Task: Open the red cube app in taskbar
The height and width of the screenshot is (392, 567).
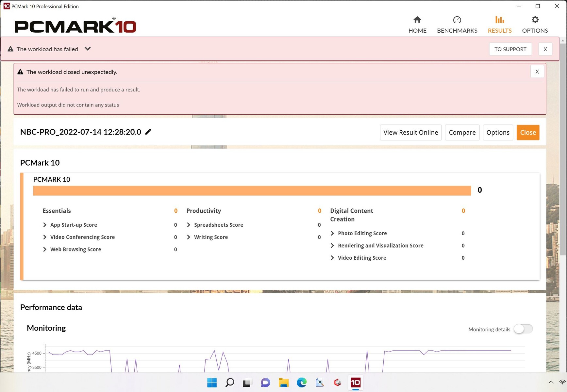Action: [x=337, y=383]
